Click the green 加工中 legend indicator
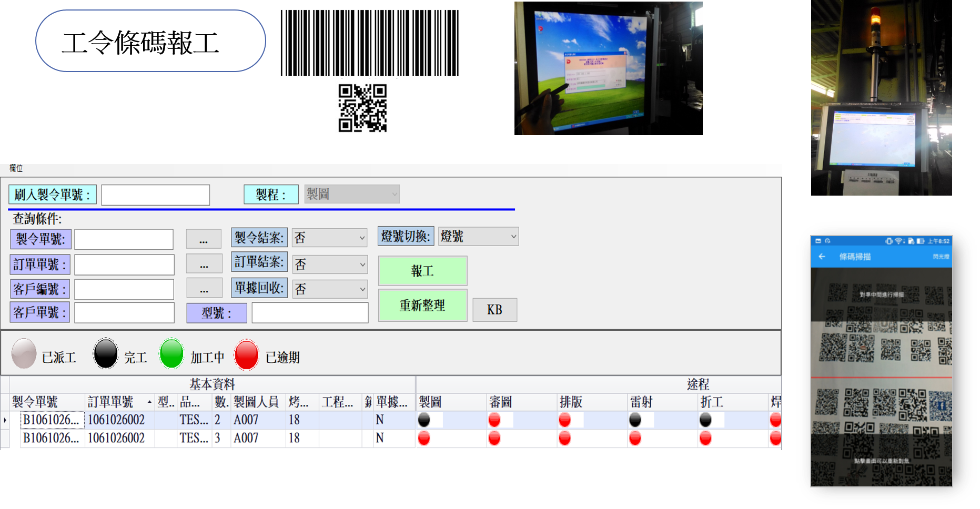Image resolution: width=980 pixels, height=509 pixels. [171, 353]
